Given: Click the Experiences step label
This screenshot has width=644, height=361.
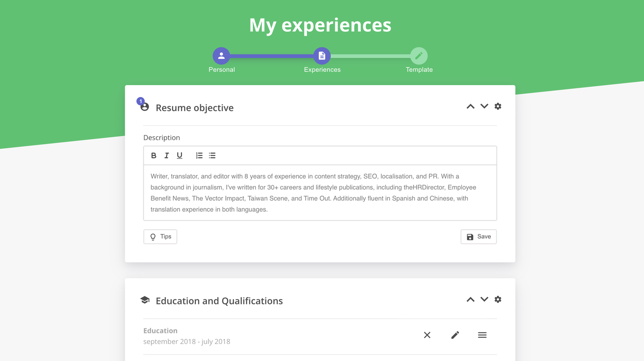Looking at the screenshot, I should [x=322, y=70].
